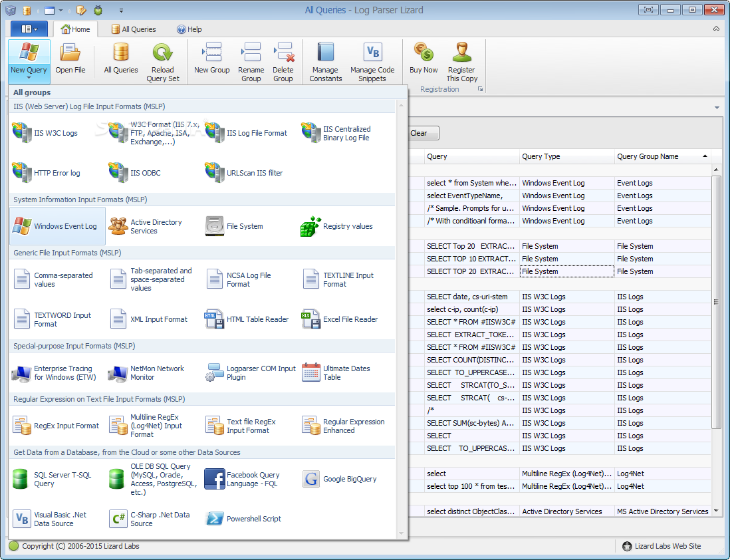Pick Powershell Script data source

pos(250,519)
